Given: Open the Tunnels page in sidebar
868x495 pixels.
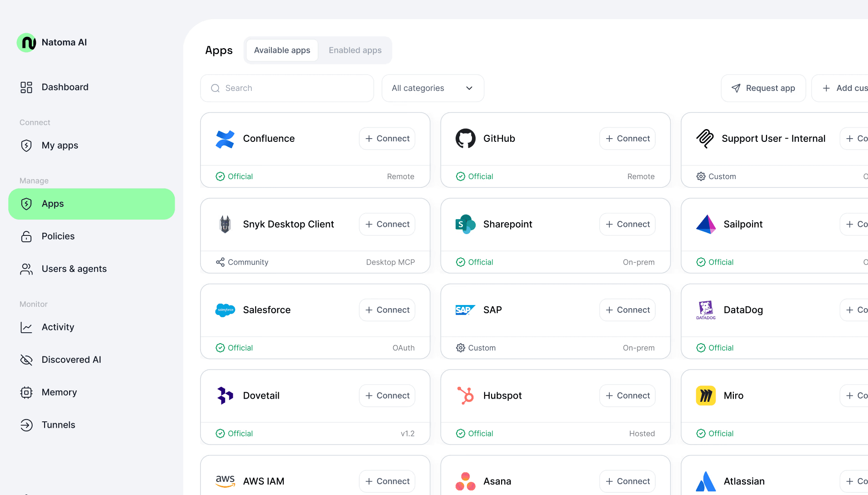Looking at the screenshot, I should tap(91, 425).
